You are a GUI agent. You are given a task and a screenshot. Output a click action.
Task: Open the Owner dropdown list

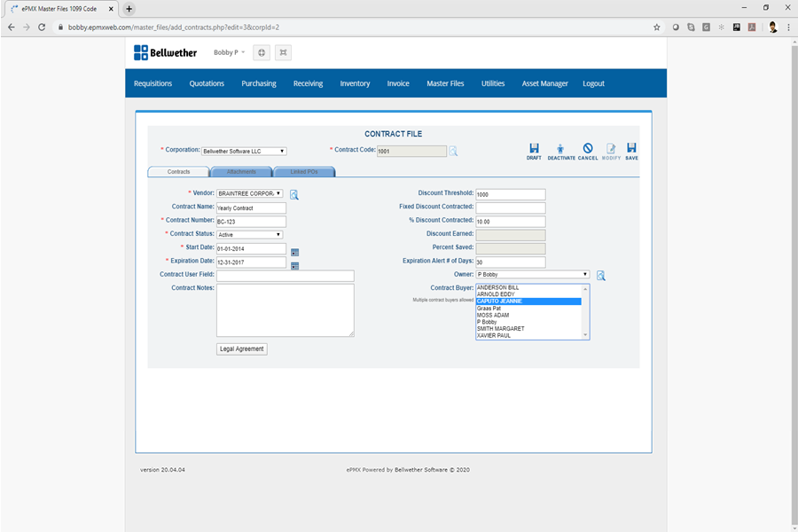[532, 275]
